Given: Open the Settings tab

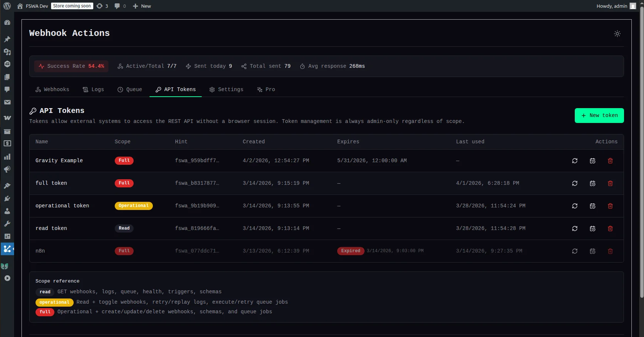Looking at the screenshot, I should [x=226, y=90].
